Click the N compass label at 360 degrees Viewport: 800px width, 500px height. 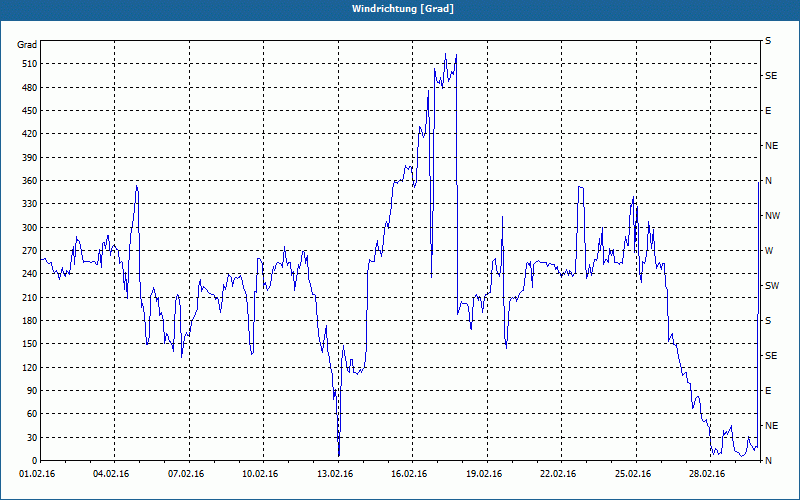(x=768, y=181)
